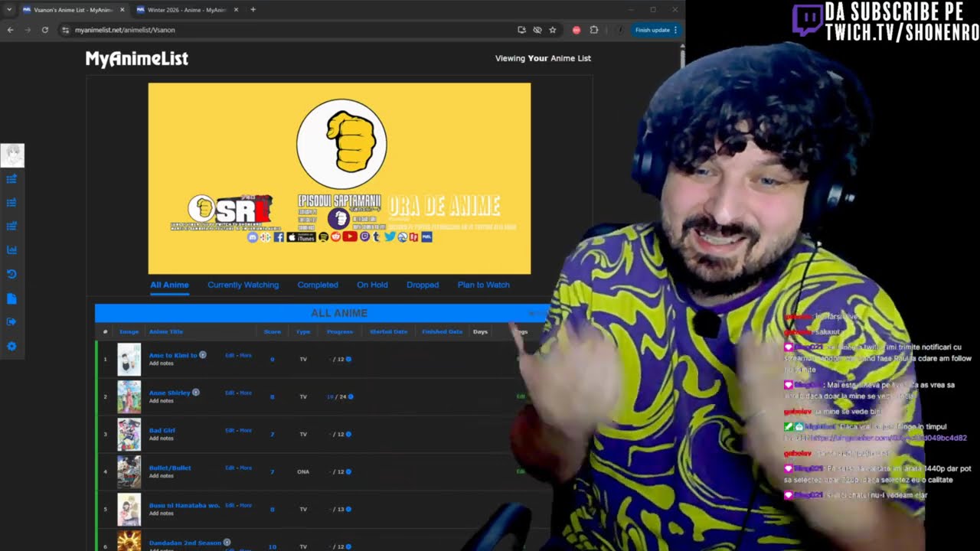The width and height of the screenshot is (980, 551).
Task: Open the Bullet/Bullet title link
Action: tap(170, 468)
